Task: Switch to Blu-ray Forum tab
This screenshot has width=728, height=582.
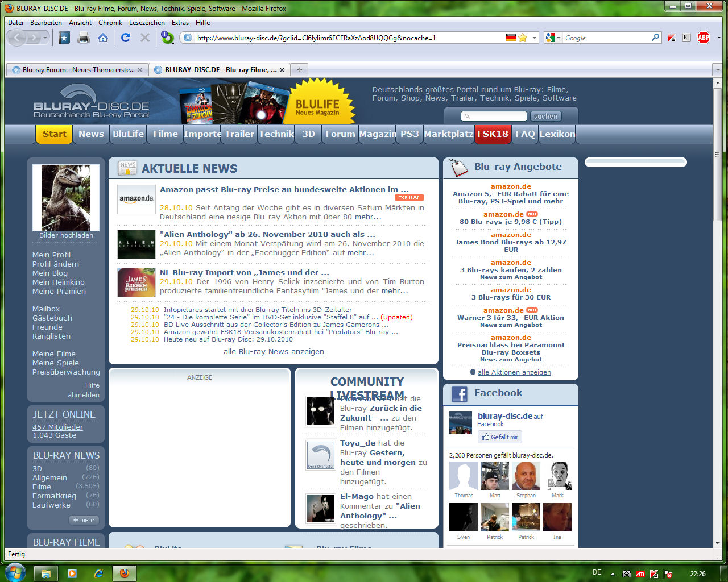Action: (x=78, y=69)
